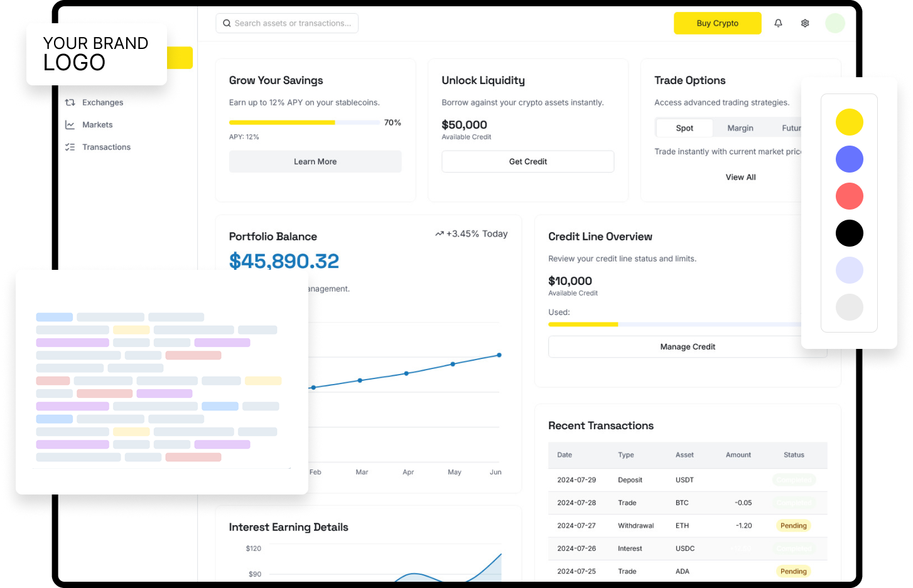Click the 2024-07-29 date cell
Screen dimensions: 913x588
[576, 480]
